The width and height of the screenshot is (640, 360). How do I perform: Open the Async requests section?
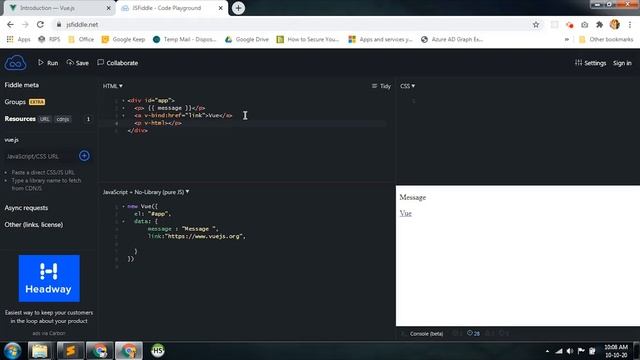pyautogui.click(x=26, y=208)
